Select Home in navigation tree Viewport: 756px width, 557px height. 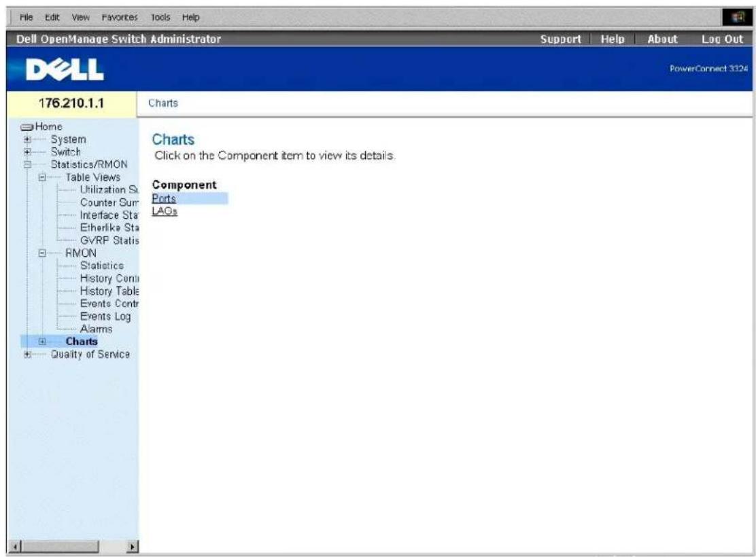point(49,127)
